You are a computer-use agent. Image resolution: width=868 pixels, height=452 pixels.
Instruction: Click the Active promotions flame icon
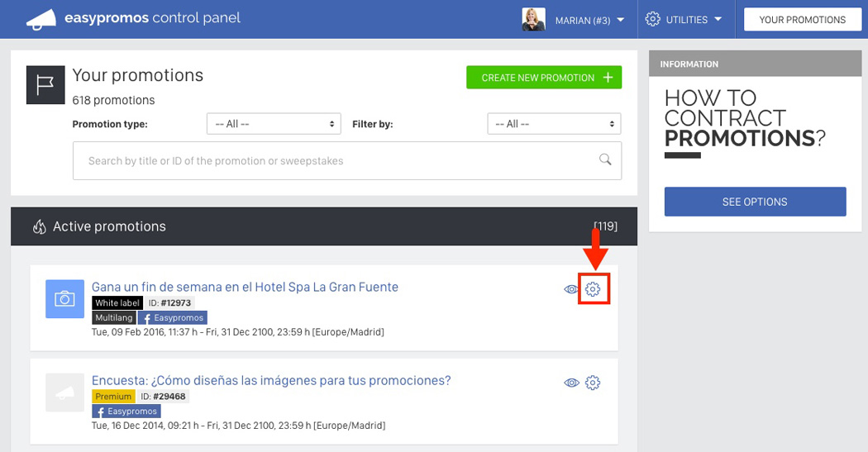pos(40,227)
